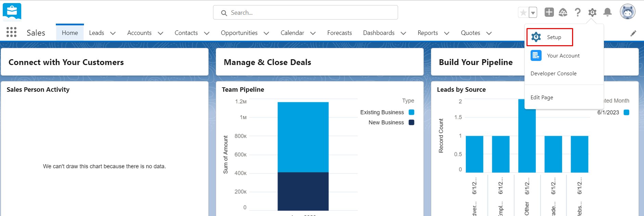Click the Existing Business legend label
Image resolution: width=644 pixels, height=216 pixels.
coord(382,112)
